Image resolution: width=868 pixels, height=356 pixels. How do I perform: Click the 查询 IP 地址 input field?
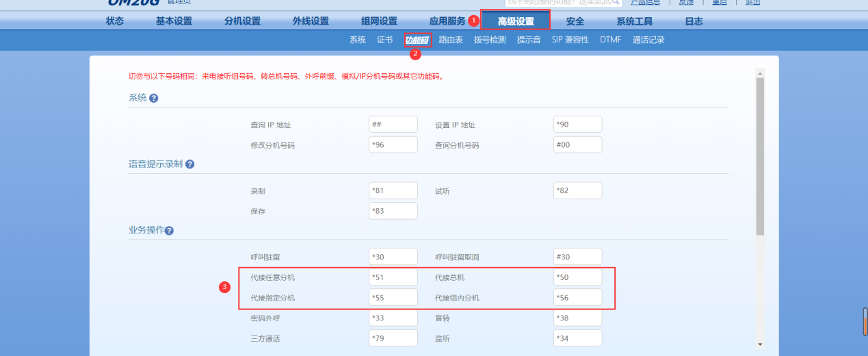[393, 124]
